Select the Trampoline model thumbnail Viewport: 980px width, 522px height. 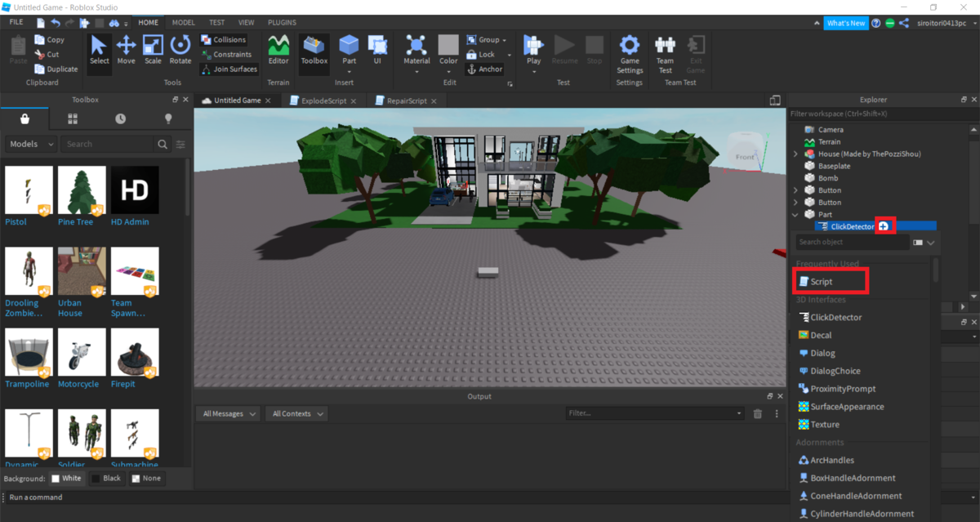(28, 353)
